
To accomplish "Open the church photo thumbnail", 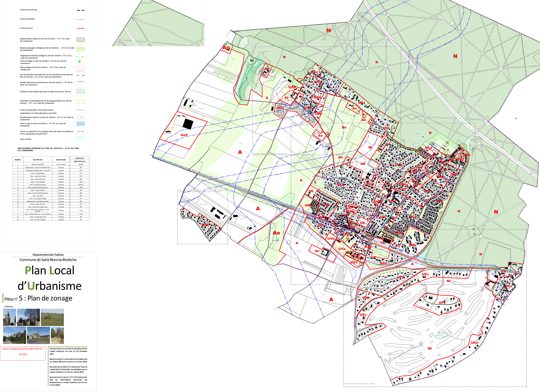I will 9,317.
